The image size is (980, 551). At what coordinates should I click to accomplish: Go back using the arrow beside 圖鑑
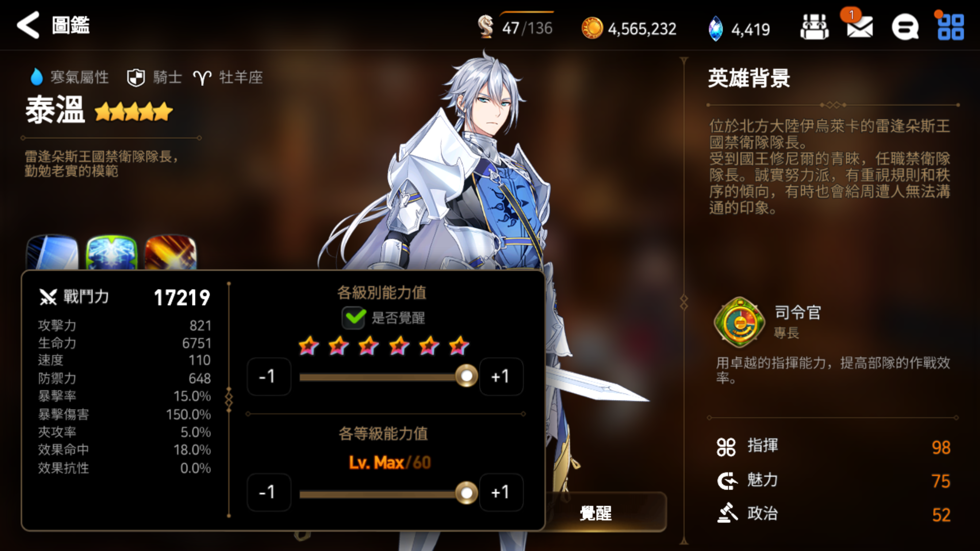pyautogui.click(x=29, y=25)
